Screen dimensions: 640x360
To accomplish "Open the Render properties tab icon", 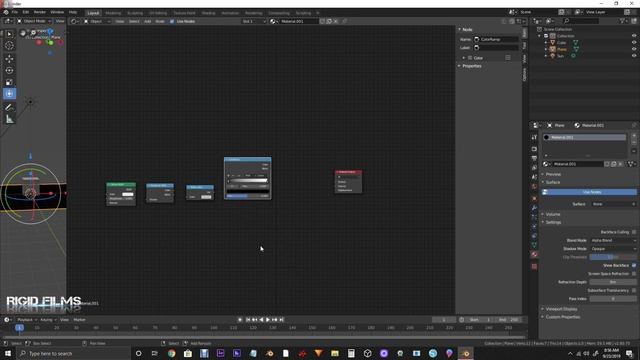I will pyautogui.click(x=534, y=149).
